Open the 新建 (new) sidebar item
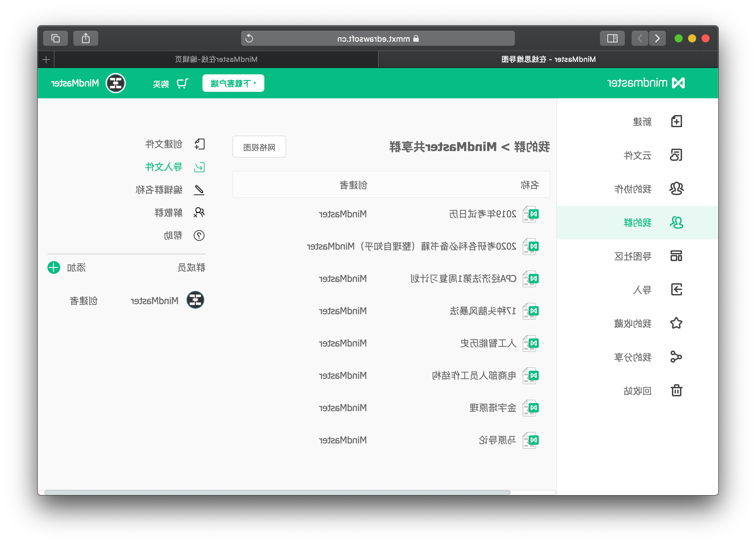The height and width of the screenshot is (545, 756). tap(637, 122)
